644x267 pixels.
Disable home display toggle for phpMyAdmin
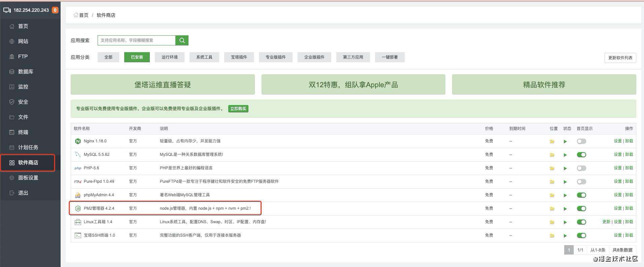[581, 195]
